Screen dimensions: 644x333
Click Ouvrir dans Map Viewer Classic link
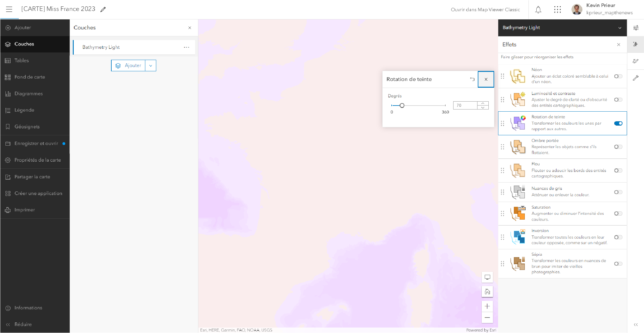[x=485, y=9]
